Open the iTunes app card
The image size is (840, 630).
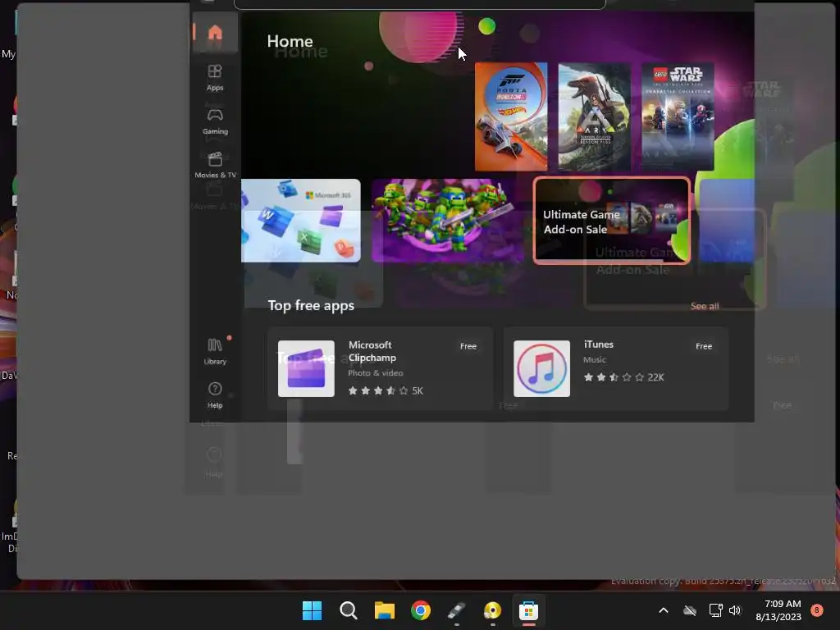(x=615, y=368)
